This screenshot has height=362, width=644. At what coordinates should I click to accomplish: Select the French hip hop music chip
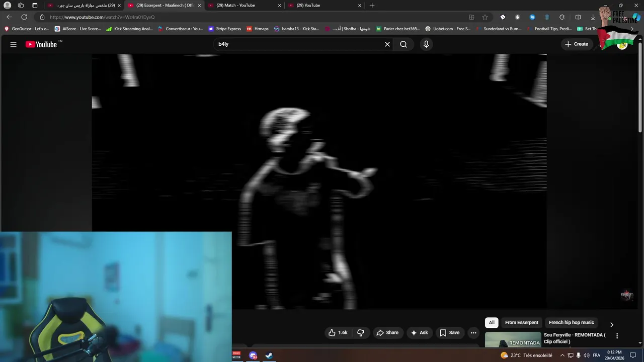(572, 323)
